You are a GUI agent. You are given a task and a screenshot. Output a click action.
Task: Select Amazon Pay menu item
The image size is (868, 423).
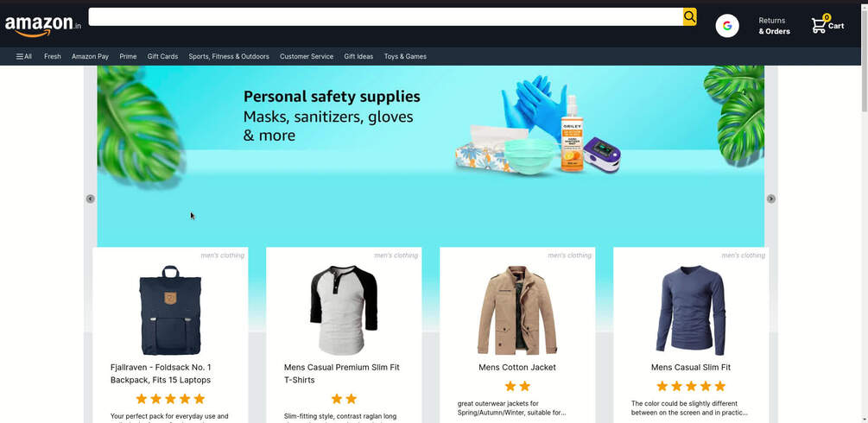(90, 56)
